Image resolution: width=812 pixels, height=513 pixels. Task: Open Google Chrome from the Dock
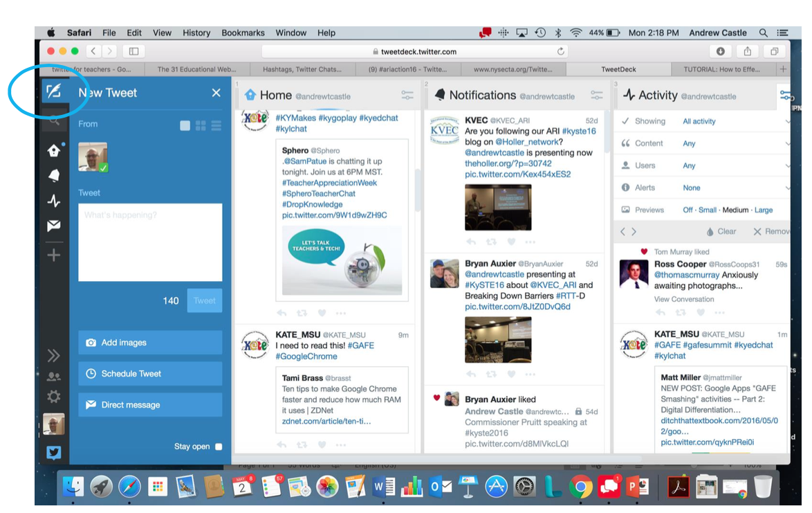point(581,487)
